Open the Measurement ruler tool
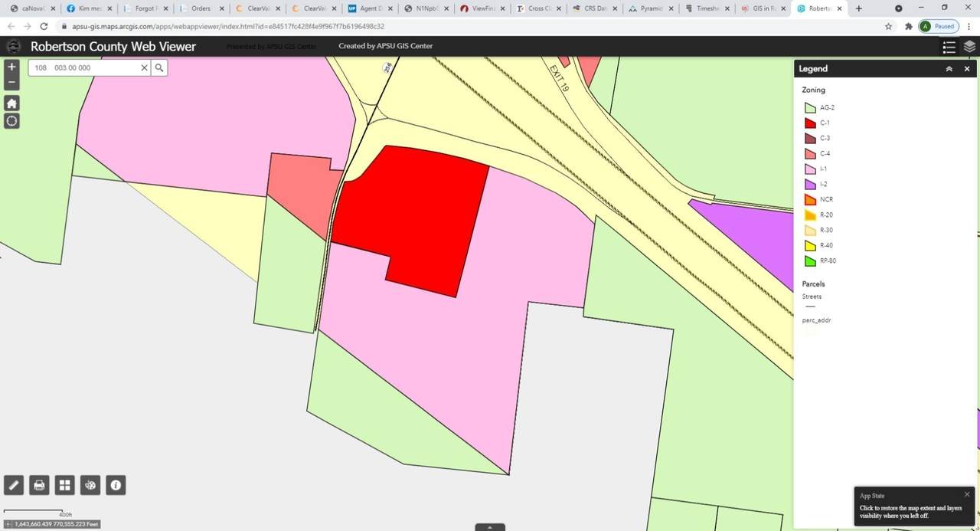 click(x=14, y=485)
